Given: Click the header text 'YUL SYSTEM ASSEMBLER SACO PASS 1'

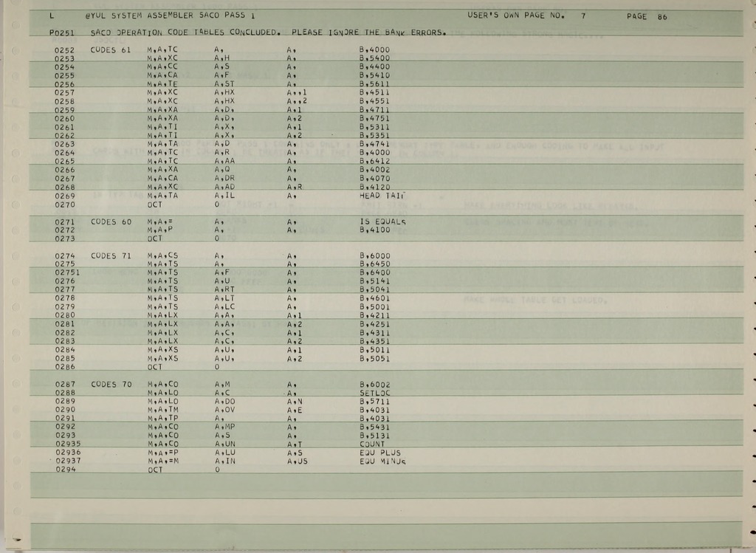Looking at the screenshot, I should [x=171, y=16].
